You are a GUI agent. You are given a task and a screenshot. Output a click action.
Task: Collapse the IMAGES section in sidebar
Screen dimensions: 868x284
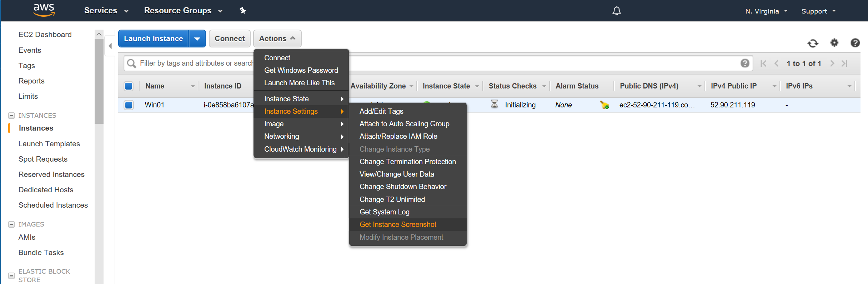tap(11, 224)
